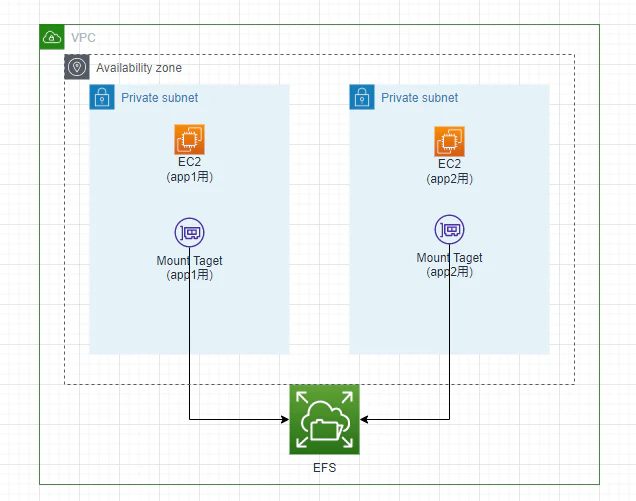Select the lock icon of the left Private subnet
The image size is (636, 501).
(102, 97)
